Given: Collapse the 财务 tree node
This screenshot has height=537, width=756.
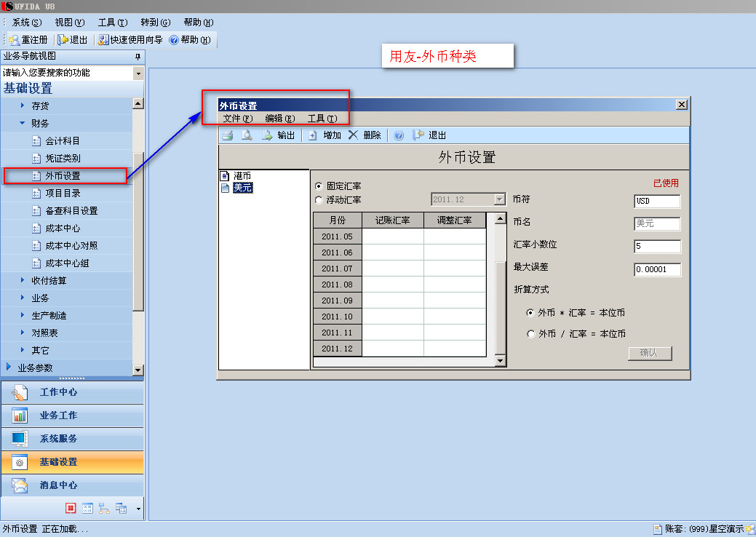Looking at the screenshot, I should tap(23, 124).
